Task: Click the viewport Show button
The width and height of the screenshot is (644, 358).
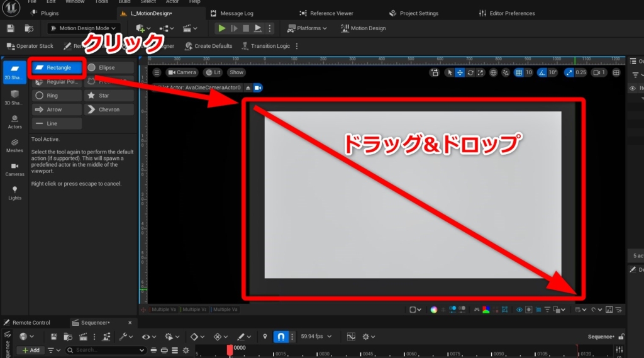Action: 236,72
